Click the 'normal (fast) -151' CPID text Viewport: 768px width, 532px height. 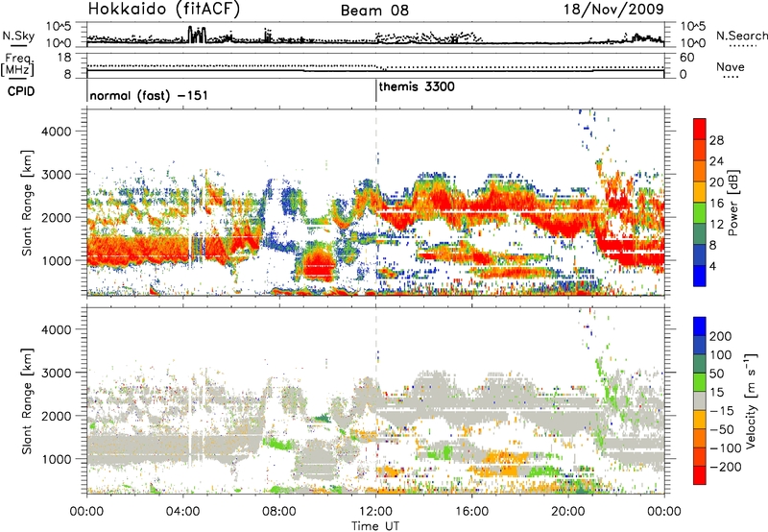[x=149, y=95]
